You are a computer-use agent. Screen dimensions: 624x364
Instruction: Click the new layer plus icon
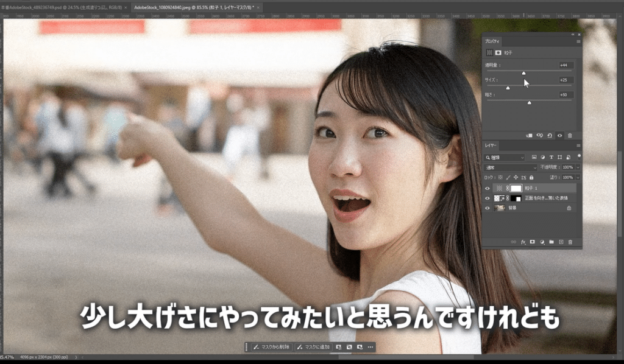pos(561,242)
